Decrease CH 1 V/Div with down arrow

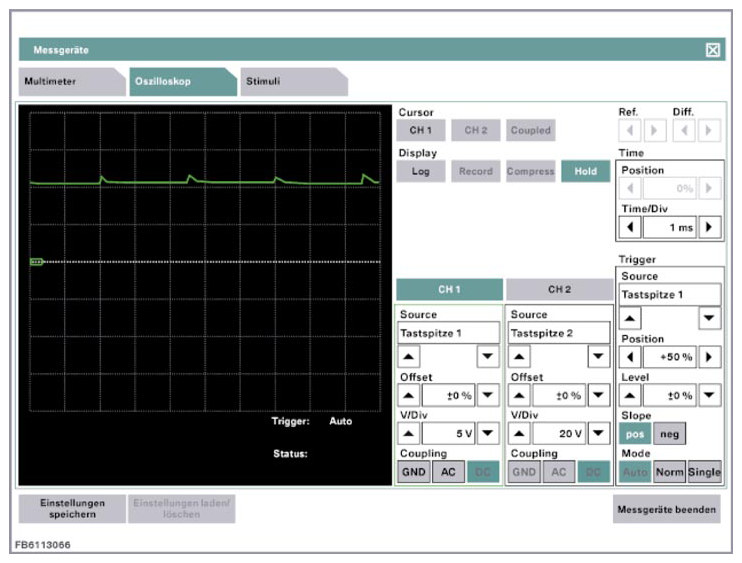(x=488, y=433)
